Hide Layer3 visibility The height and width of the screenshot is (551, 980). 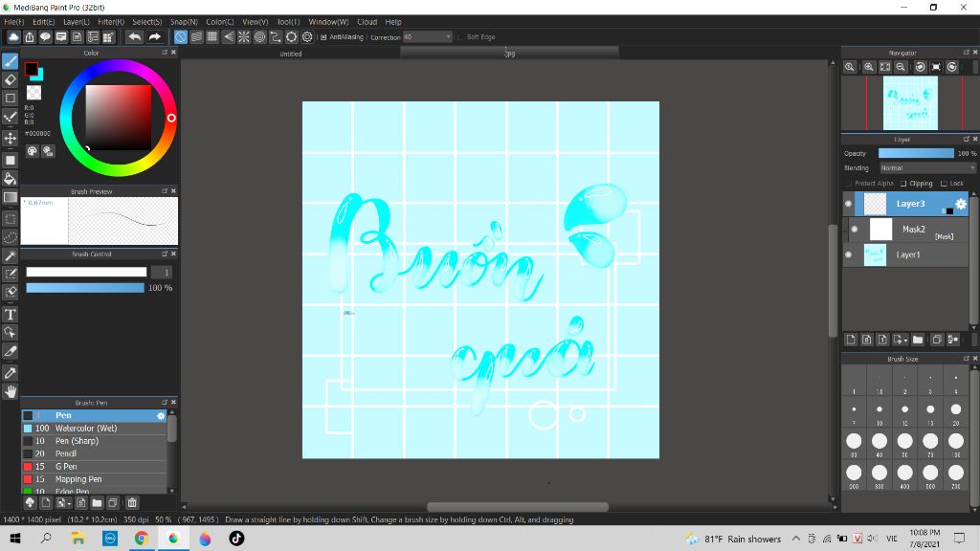pos(848,204)
